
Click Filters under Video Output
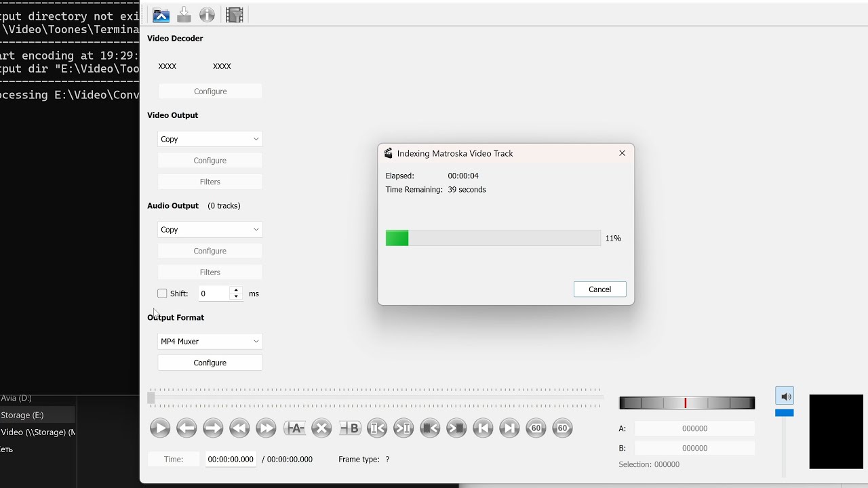pyautogui.click(x=210, y=182)
